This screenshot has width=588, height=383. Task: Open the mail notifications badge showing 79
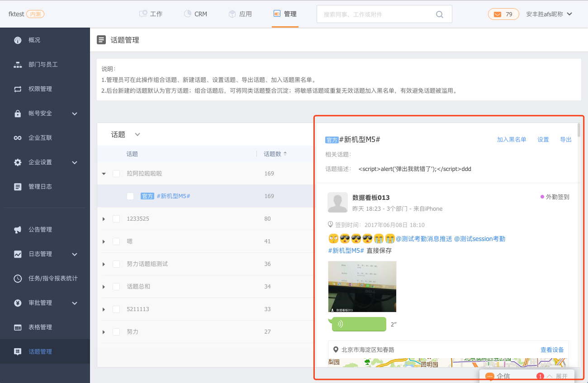click(x=503, y=14)
